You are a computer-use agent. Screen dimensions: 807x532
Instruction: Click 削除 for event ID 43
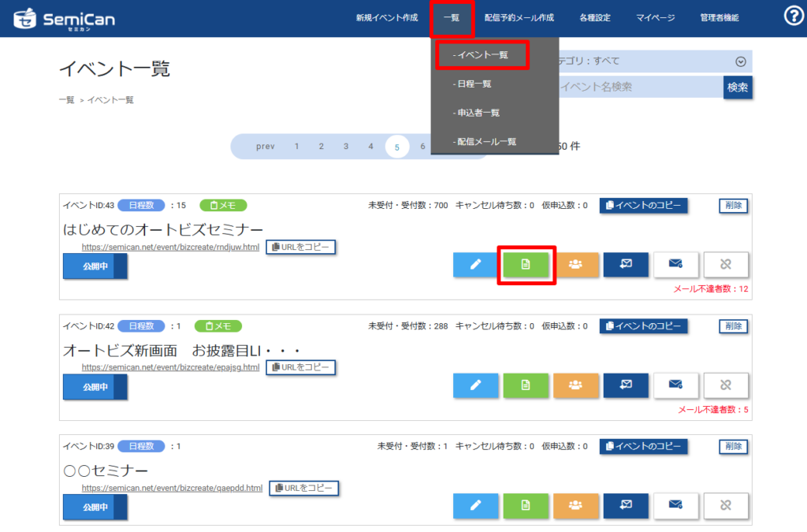point(734,206)
